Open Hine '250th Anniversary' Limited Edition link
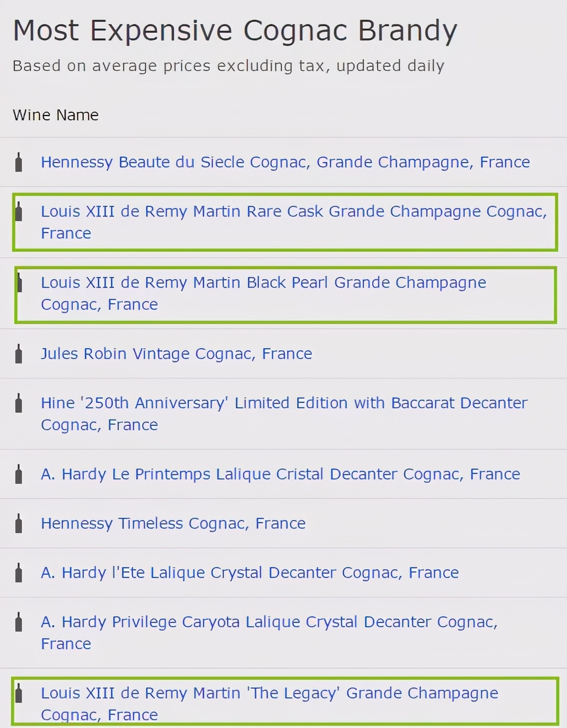This screenshot has width=567, height=728. (x=284, y=414)
